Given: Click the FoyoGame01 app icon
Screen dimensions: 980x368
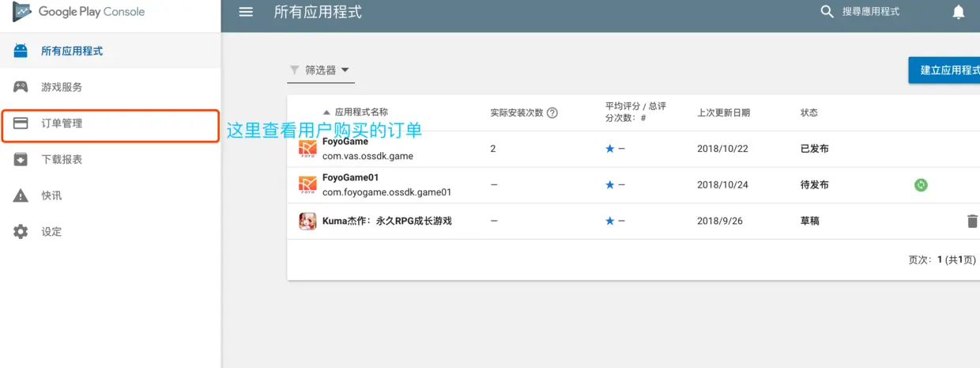Looking at the screenshot, I should [x=307, y=185].
